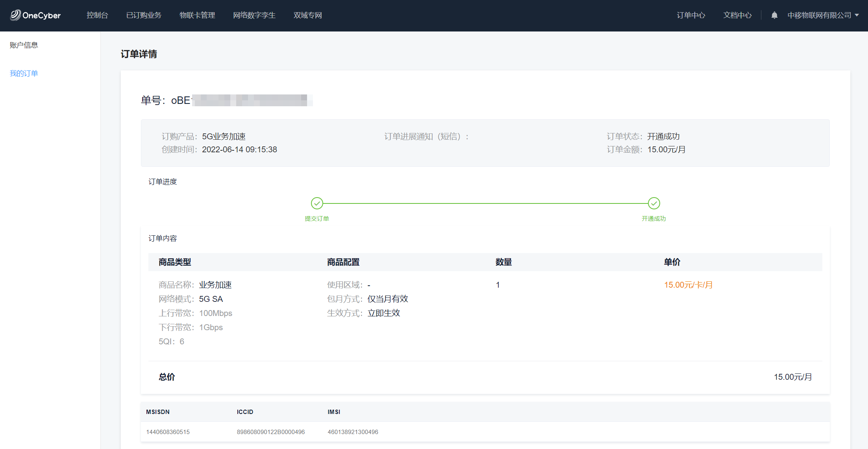Screen dimensions: 868x449
Task: Click the 15.00元/卡/月 unit price
Action: tap(688, 285)
